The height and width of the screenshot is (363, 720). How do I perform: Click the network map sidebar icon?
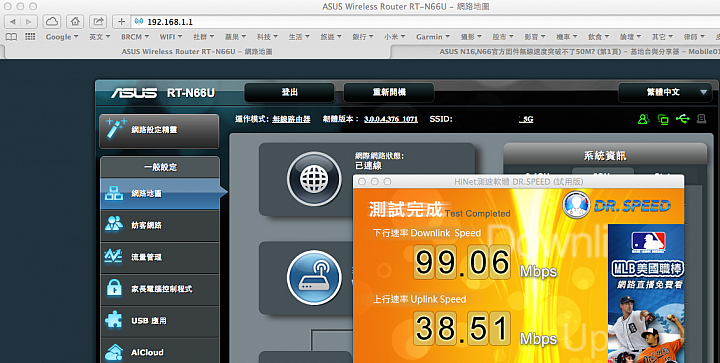tap(113, 194)
